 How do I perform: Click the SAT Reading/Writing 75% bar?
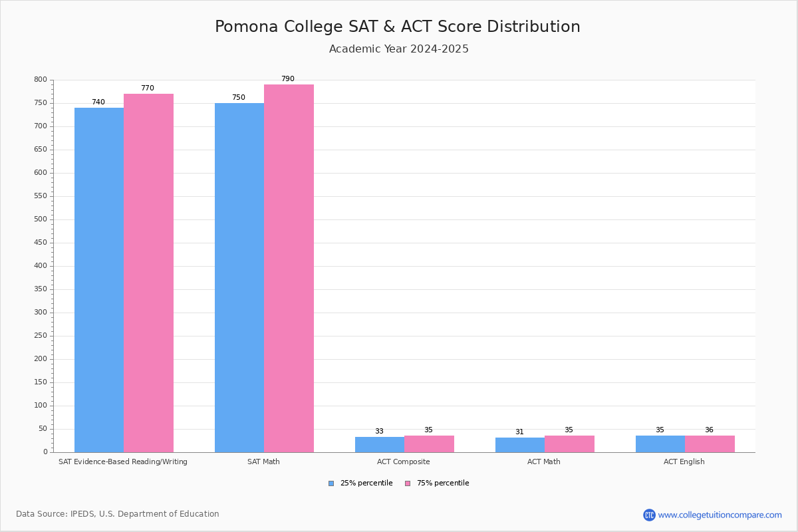tap(148, 273)
